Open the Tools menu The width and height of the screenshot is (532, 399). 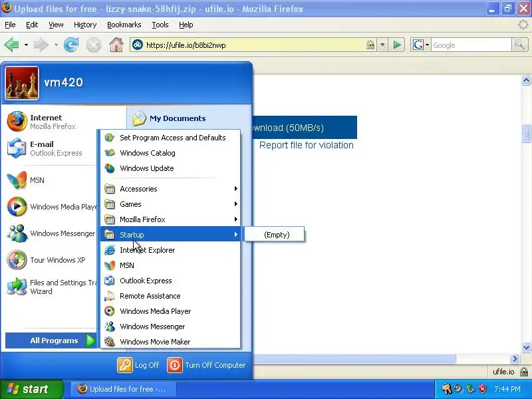[160, 25]
